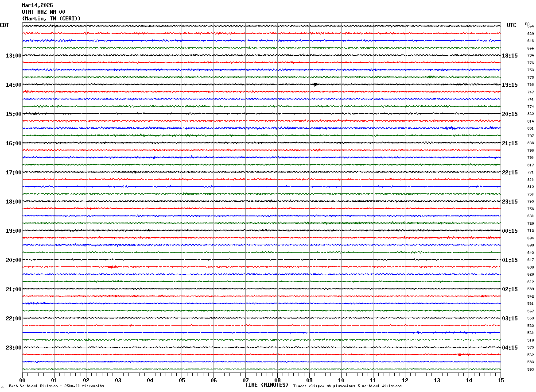The width and height of the screenshot is (536, 392).
Task: Select minute tick label "00" on the time axis
Action: pos(22,380)
